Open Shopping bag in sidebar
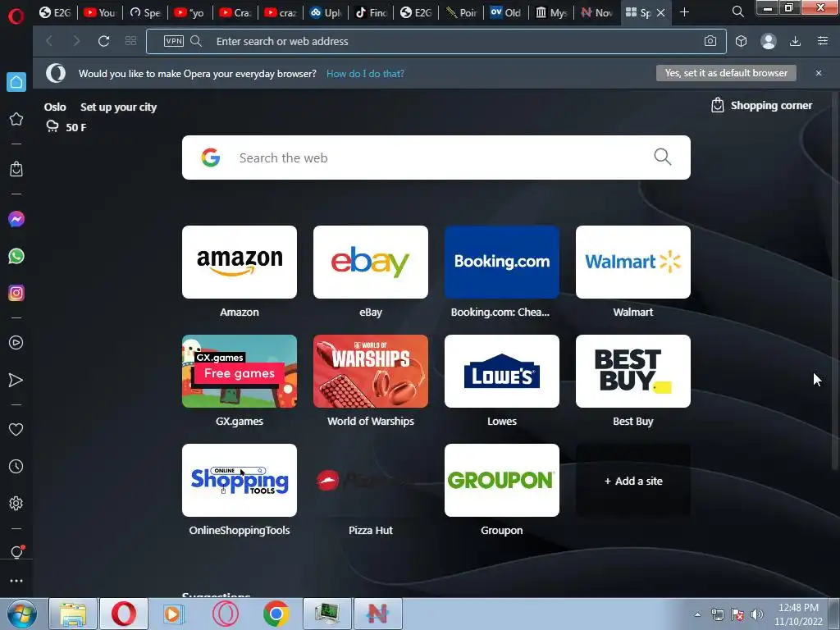 [x=16, y=169]
